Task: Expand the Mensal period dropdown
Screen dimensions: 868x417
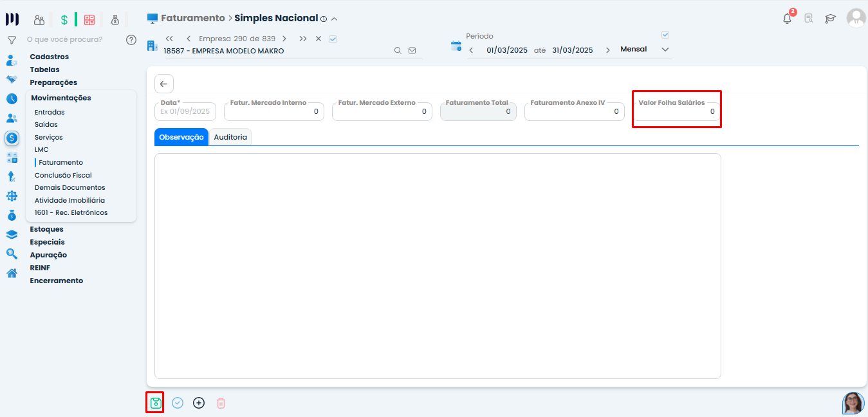Action: pyautogui.click(x=665, y=50)
